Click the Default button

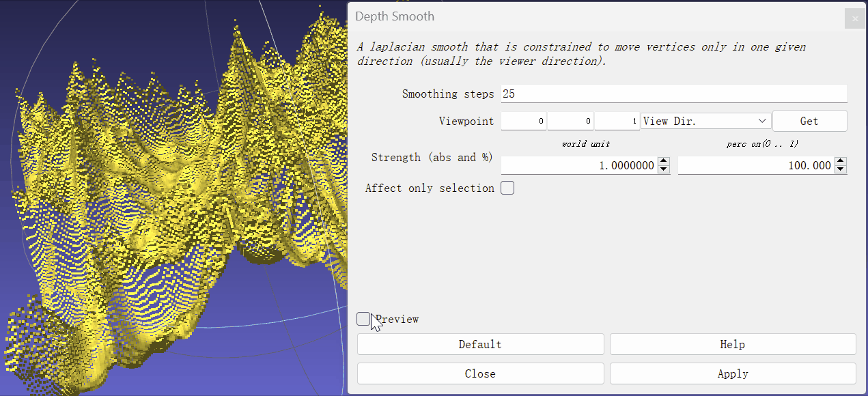[480, 344]
